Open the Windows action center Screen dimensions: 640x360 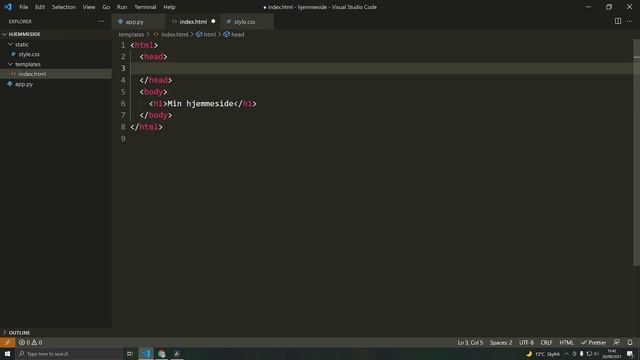tap(631, 354)
